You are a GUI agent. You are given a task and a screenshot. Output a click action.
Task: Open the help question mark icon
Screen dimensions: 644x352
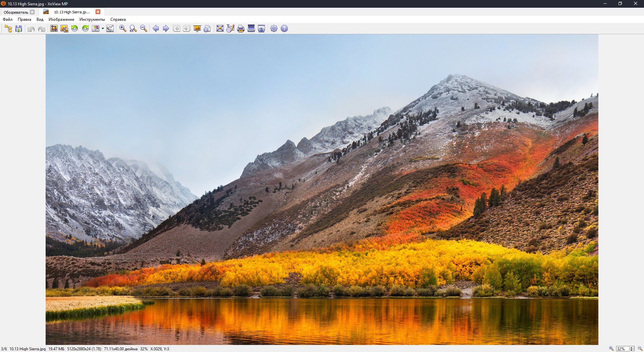tap(284, 28)
